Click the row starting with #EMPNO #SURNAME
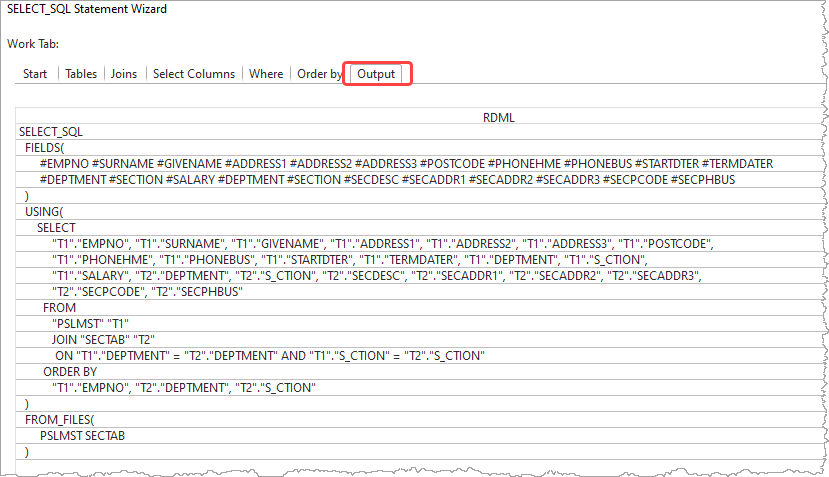The height and width of the screenshot is (477, 829). (x=422, y=164)
